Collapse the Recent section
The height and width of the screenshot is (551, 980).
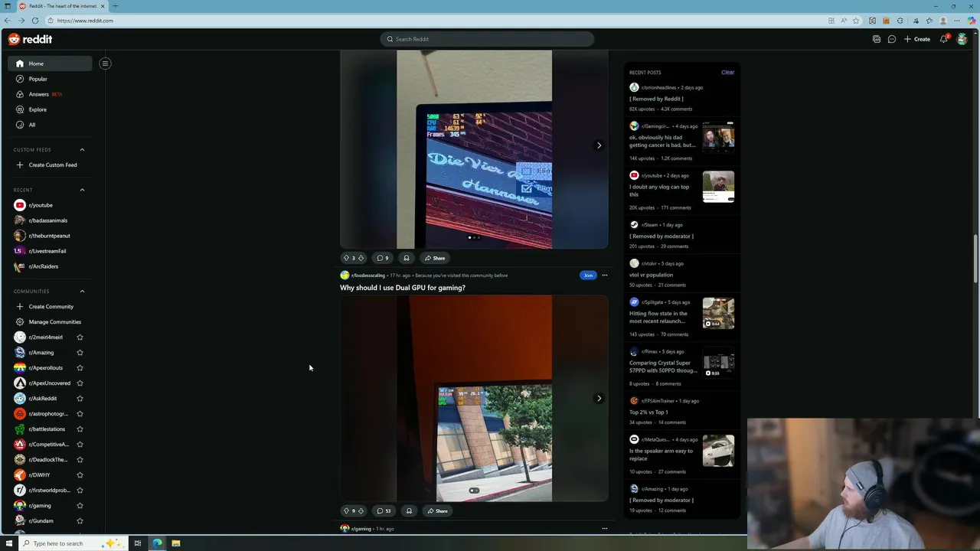82,190
